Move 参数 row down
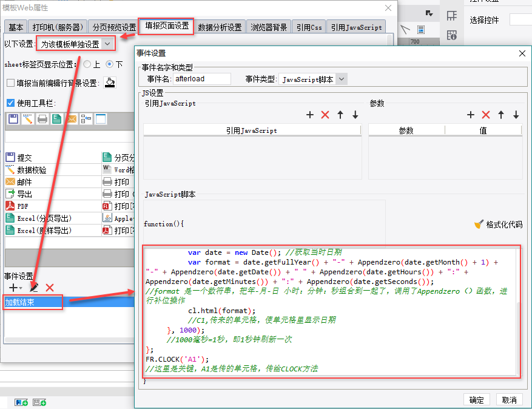The image size is (532, 409). 516,115
